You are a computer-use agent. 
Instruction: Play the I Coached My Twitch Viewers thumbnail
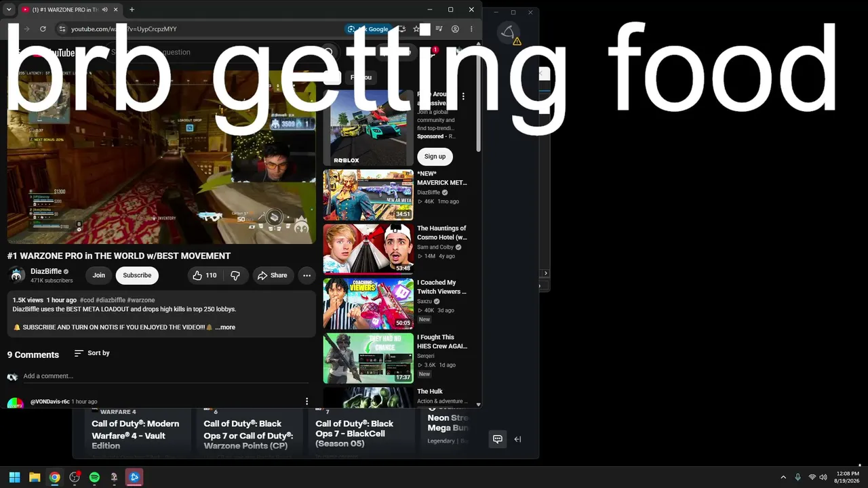(x=368, y=304)
